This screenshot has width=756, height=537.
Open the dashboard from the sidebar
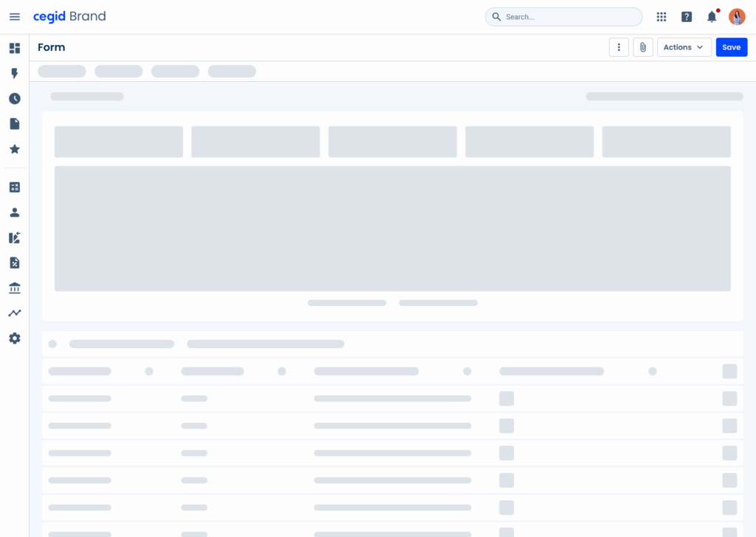[x=15, y=48]
